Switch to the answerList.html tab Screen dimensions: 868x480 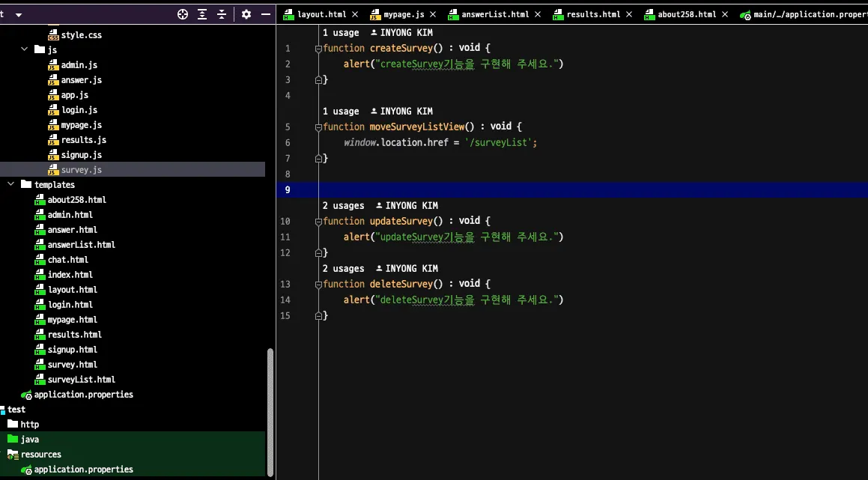(495, 14)
